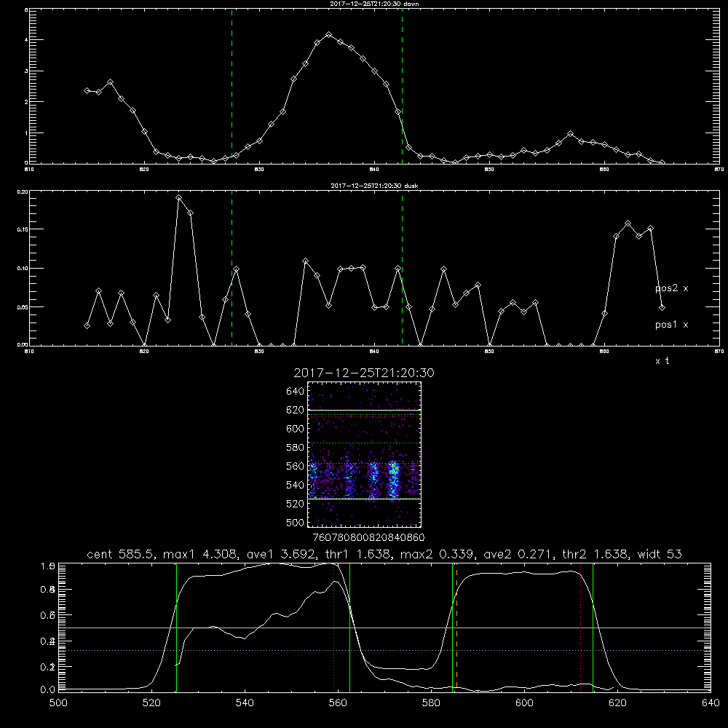Select the 'pos2 x' label
Viewport: 728px width, 728px height.
(x=671, y=288)
